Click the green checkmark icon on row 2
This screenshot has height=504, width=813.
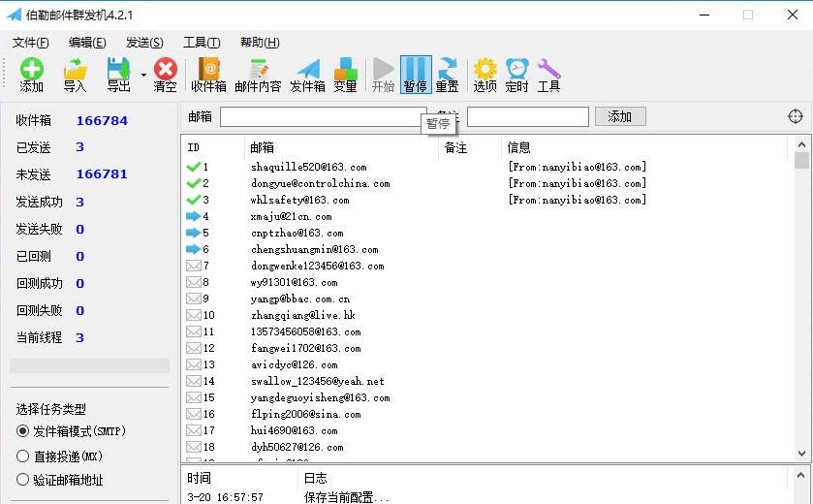click(x=194, y=183)
